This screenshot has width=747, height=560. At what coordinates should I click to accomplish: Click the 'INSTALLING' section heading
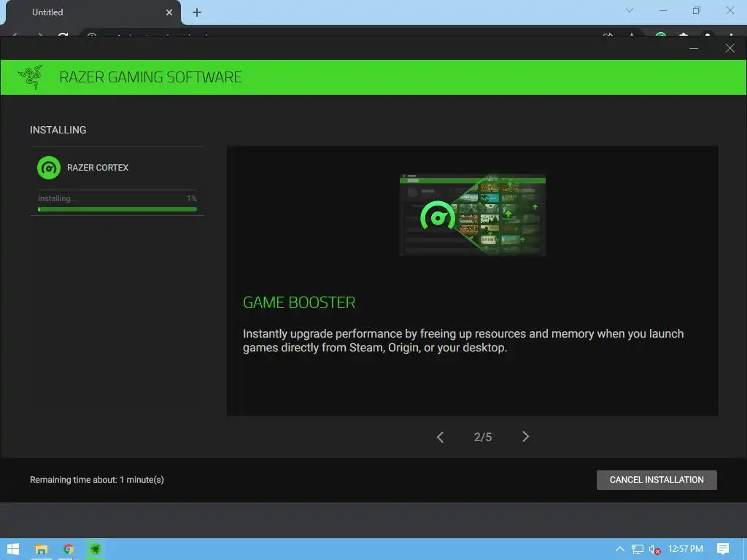pyautogui.click(x=58, y=130)
